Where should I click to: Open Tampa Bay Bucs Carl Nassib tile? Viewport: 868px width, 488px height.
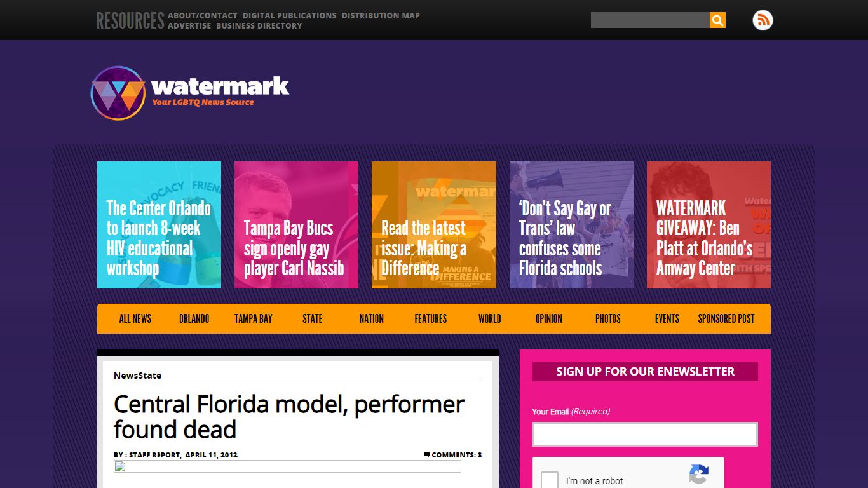pos(296,225)
